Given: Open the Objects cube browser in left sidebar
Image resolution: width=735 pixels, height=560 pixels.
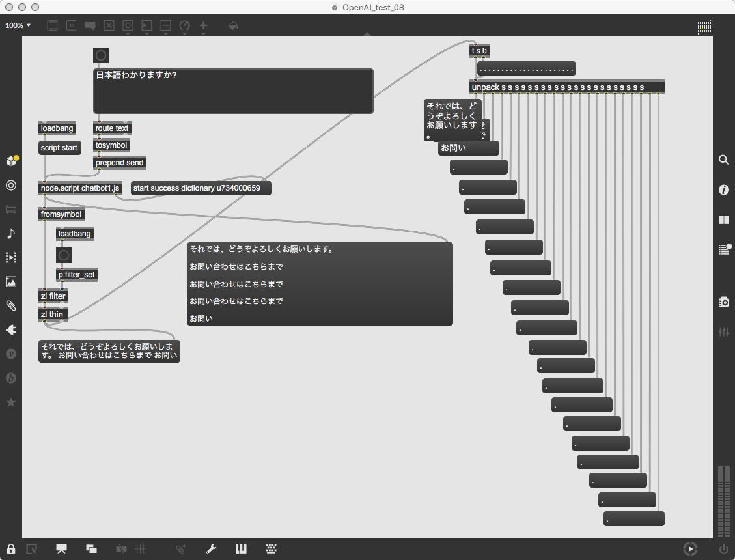Looking at the screenshot, I should (x=11, y=161).
